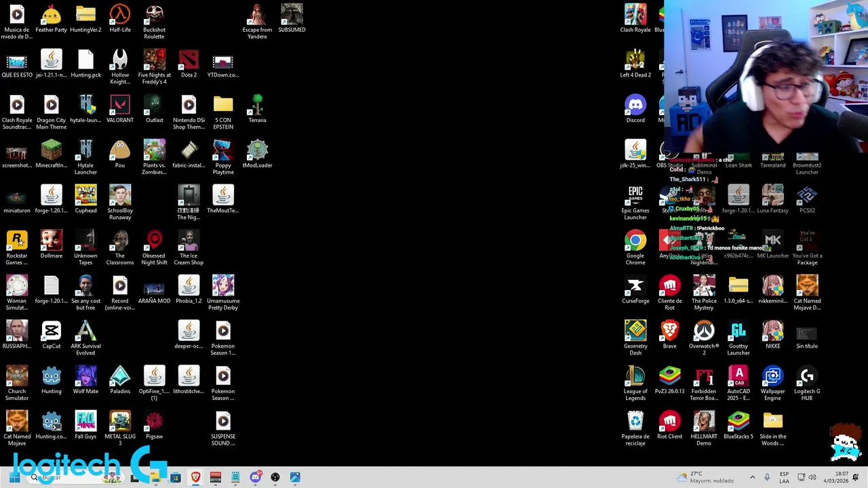The height and width of the screenshot is (488, 868).
Task: Select the Poppy Playtime desktop icon
Action: [223, 158]
